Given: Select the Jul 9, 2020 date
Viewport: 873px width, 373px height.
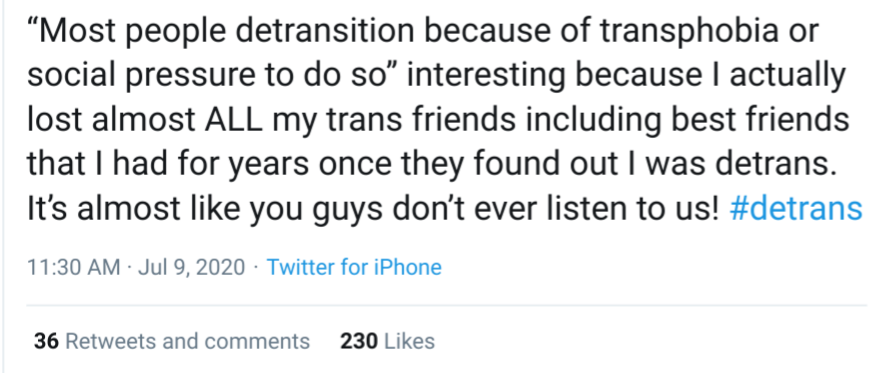Looking at the screenshot, I should pyautogui.click(x=192, y=268).
